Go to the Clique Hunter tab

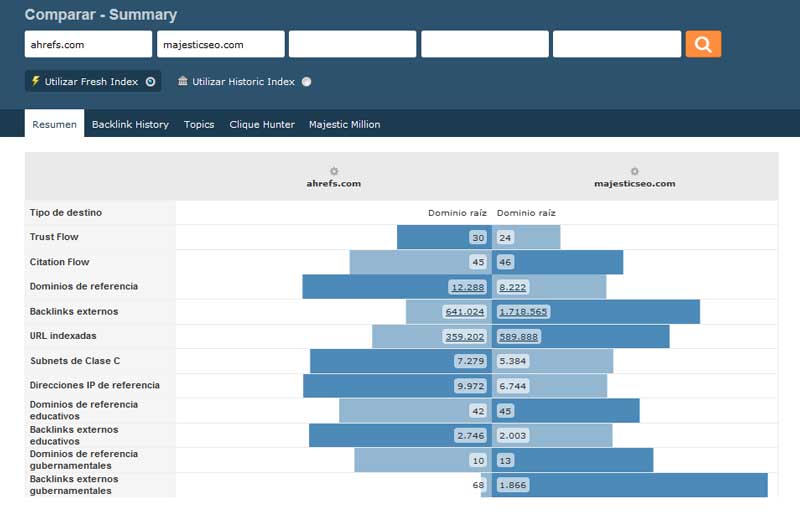(x=262, y=124)
